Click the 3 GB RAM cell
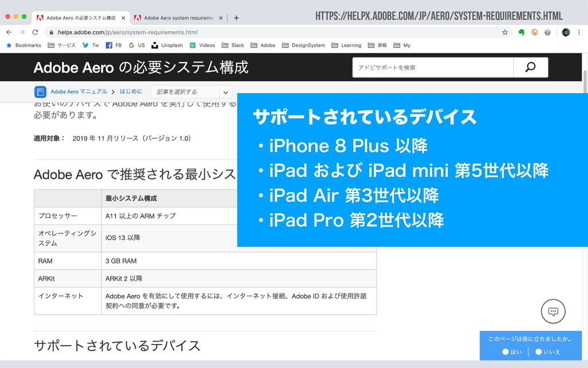 tap(239, 261)
